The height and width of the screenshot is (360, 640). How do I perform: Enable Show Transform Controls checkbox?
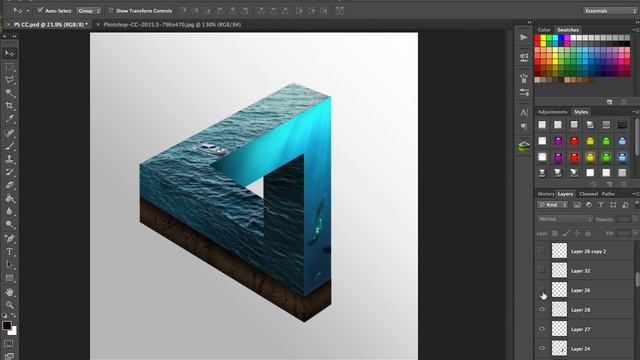pyautogui.click(x=111, y=11)
